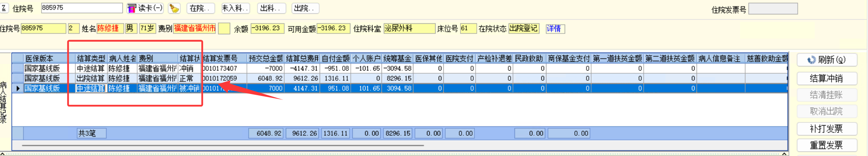Click the table horizontal scrollbar
This screenshot has width=868, height=156.
coord(222,145)
